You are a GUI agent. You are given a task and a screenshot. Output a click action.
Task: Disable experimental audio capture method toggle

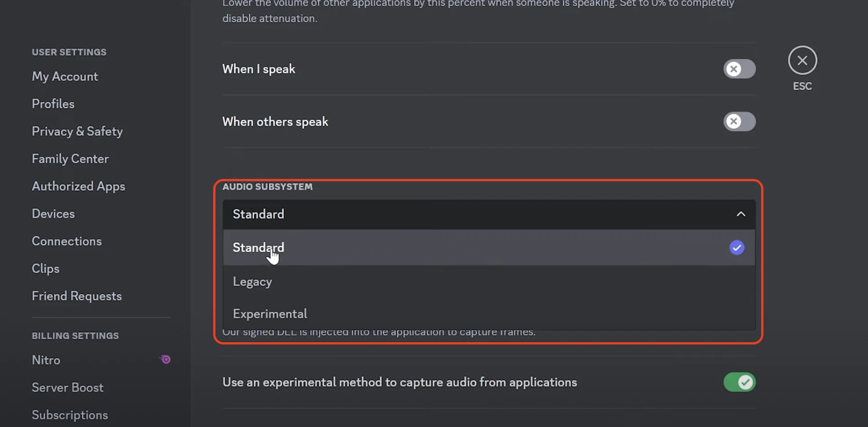[x=739, y=382]
